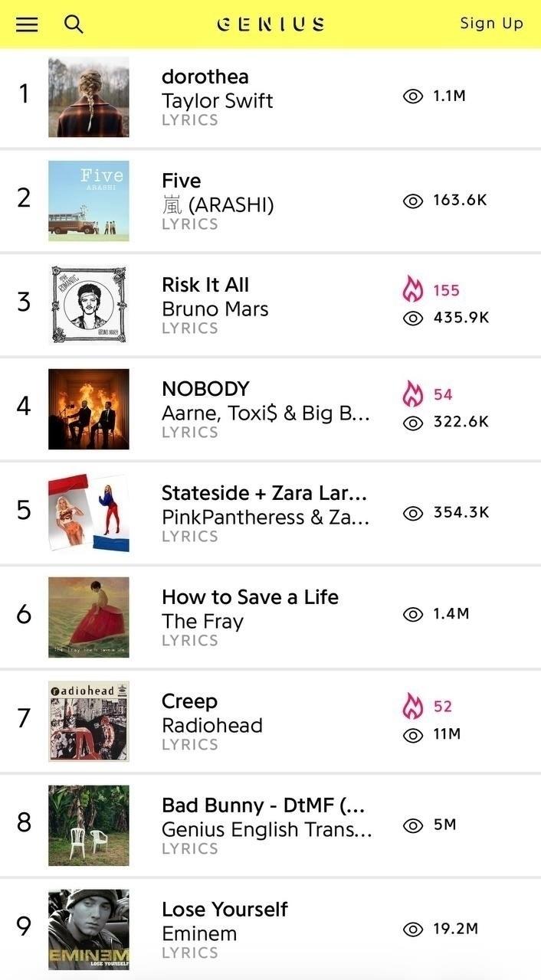Open the Taylor Swift evermore album thumbnail
This screenshot has width=541, height=980.
89,96
